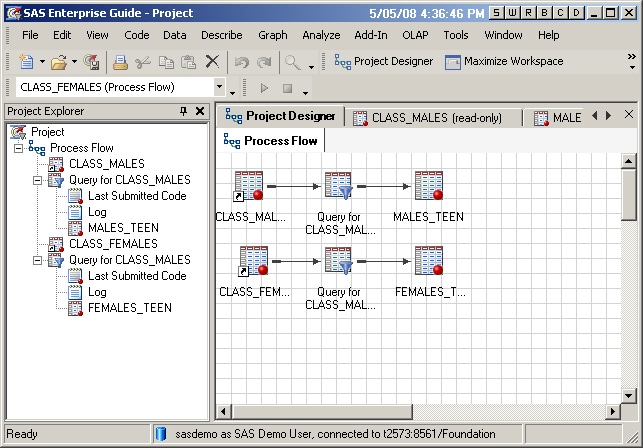Screen dimensions: 643x448
Task: Click the CLASS_FEM... data node in flow
Action: [249, 263]
